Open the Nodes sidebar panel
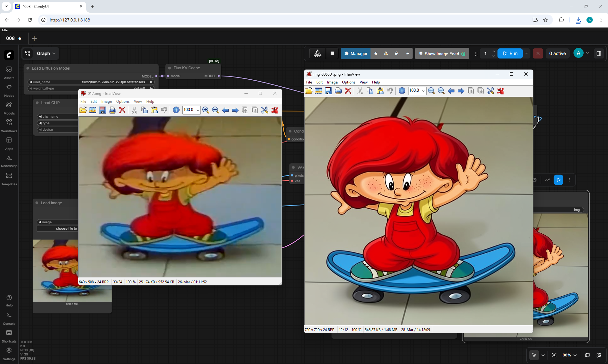This screenshot has height=364, width=608. [9, 90]
